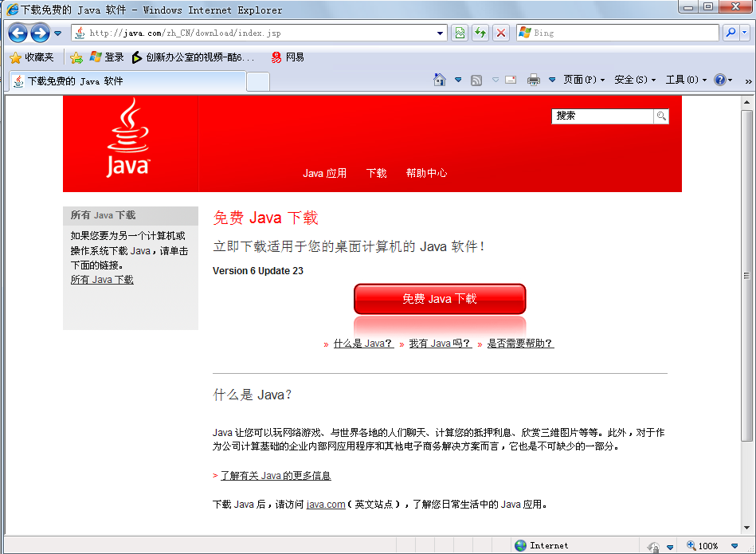This screenshot has width=756, height=554.
Task: Click the Stop loading X icon
Action: [x=501, y=33]
